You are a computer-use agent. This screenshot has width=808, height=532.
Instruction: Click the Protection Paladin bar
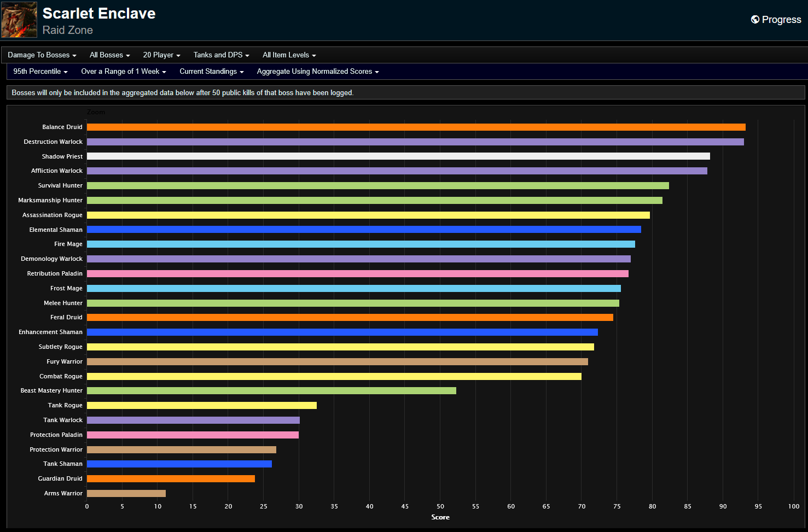193,435
